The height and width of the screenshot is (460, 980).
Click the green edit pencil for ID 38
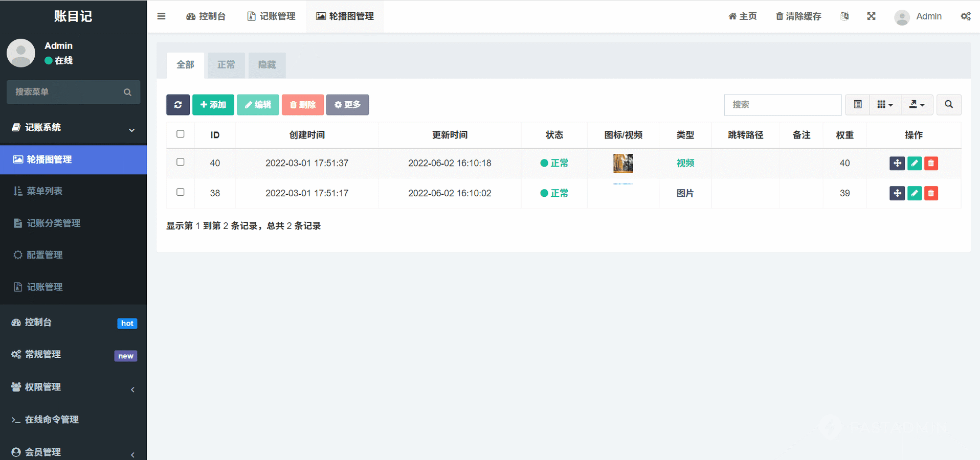[914, 193]
